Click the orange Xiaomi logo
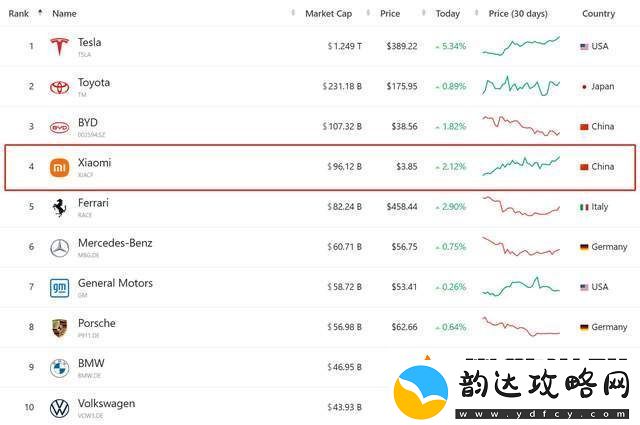Image resolution: width=640 pixels, height=425 pixels. 60,167
